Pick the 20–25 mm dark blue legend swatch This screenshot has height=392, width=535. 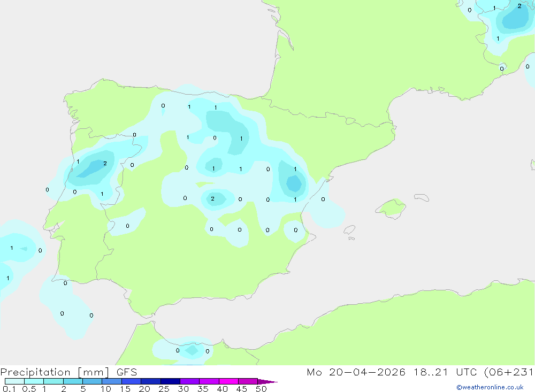[x=150, y=381]
